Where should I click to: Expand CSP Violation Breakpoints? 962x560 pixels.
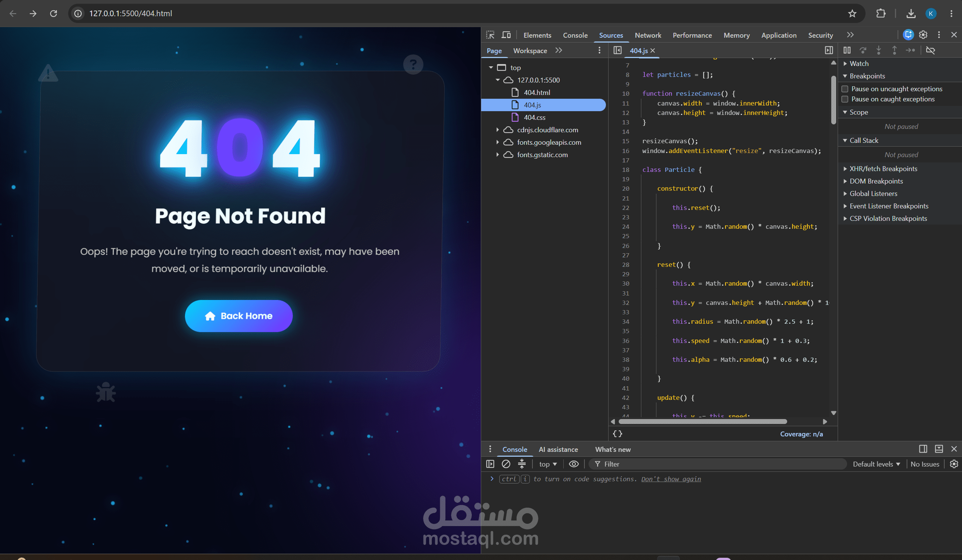click(x=845, y=219)
